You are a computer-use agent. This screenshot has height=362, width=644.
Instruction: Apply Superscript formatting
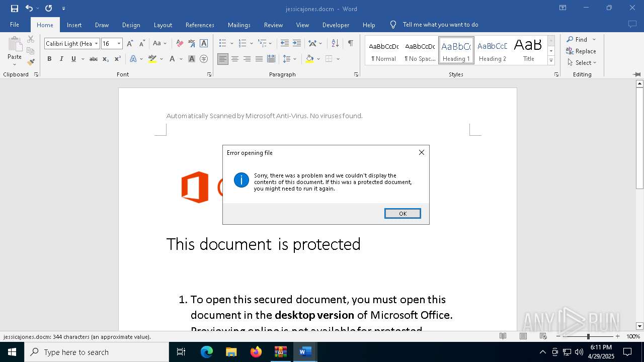pyautogui.click(x=117, y=59)
